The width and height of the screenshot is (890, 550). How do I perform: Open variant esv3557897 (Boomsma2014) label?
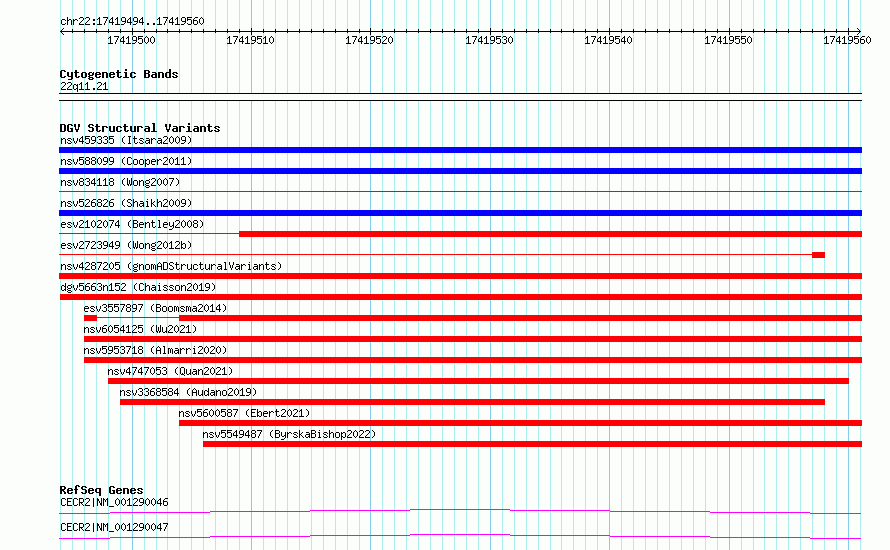[155, 308]
